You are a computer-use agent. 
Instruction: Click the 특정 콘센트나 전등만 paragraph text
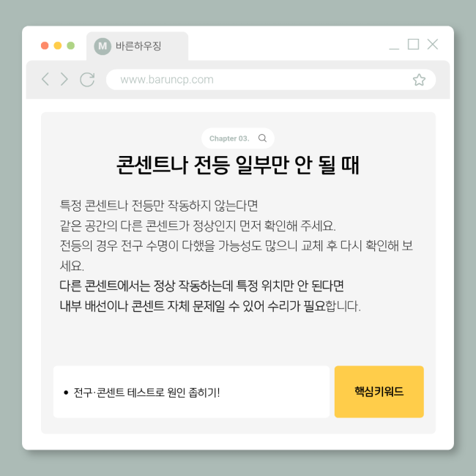click(x=159, y=206)
